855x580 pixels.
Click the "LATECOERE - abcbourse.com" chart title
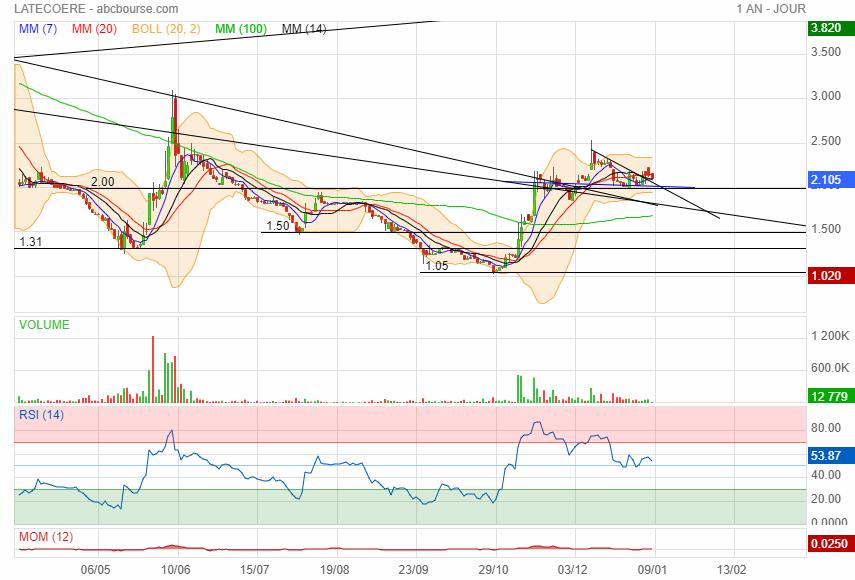[x=96, y=9]
